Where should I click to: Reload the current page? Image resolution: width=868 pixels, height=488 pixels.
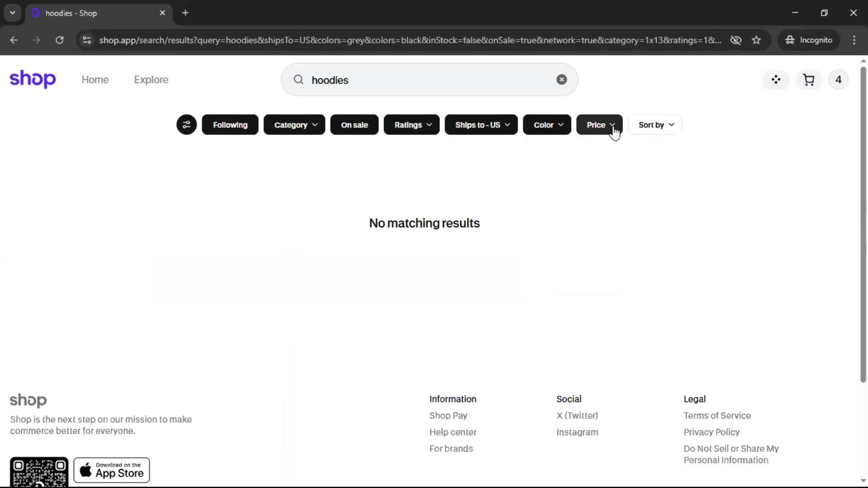(x=59, y=40)
